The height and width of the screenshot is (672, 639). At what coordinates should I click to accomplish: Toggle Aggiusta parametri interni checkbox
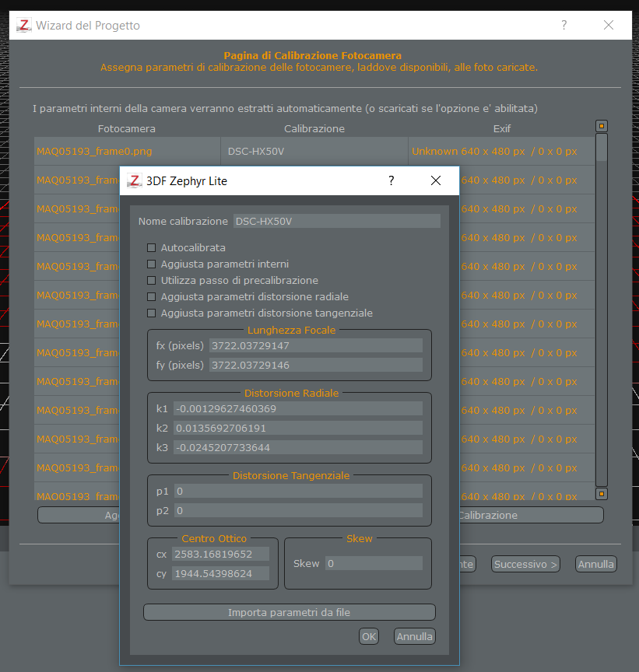(x=152, y=264)
